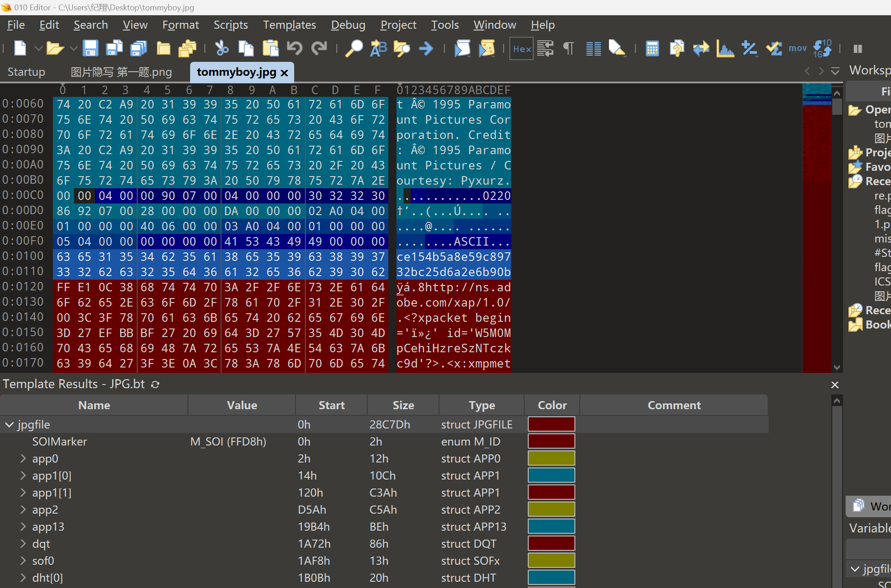Screen dimensions: 891x588
Task: Click the Undo arrow icon
Action: [x=295, y=48]
